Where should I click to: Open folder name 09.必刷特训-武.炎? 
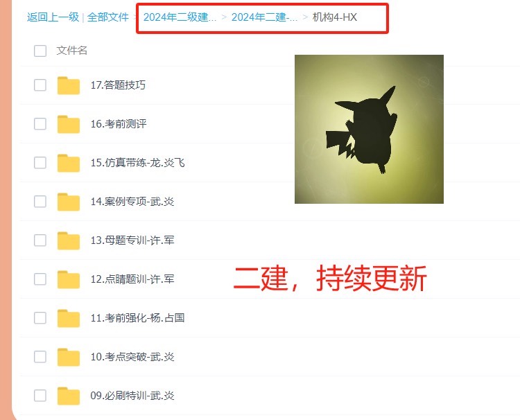point(132,396)
